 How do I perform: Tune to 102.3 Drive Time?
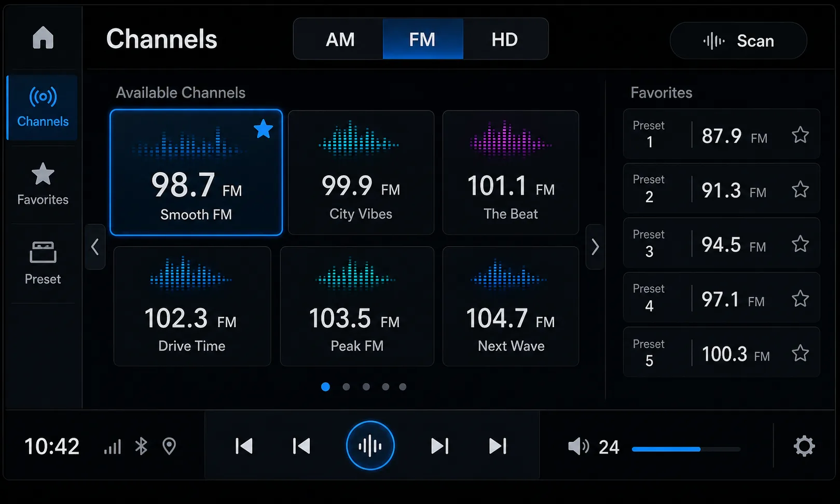[192, 306]
